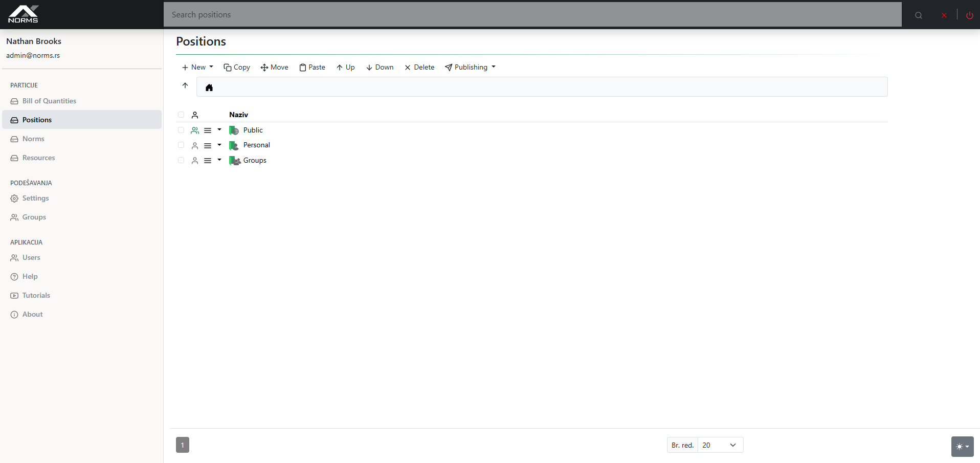The image size is (980, 463).
Task: Click the Paste toolbar action
Action: click(x=312, y=67)
